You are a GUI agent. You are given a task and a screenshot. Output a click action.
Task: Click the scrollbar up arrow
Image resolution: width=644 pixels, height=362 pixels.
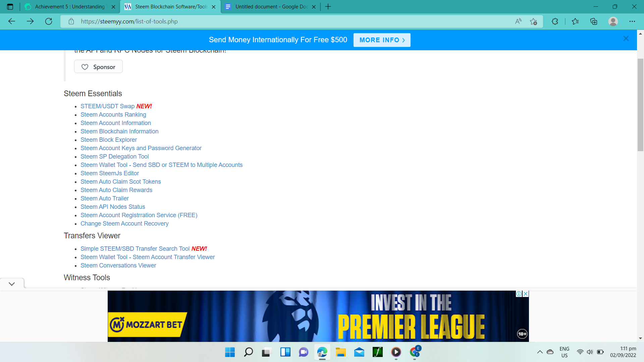click(640, 34)
